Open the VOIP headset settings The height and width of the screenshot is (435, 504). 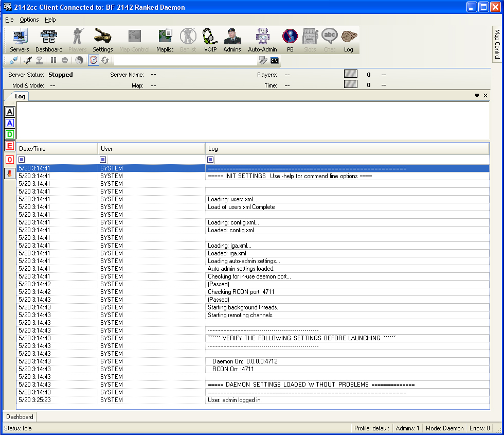(x=210, y=40)
